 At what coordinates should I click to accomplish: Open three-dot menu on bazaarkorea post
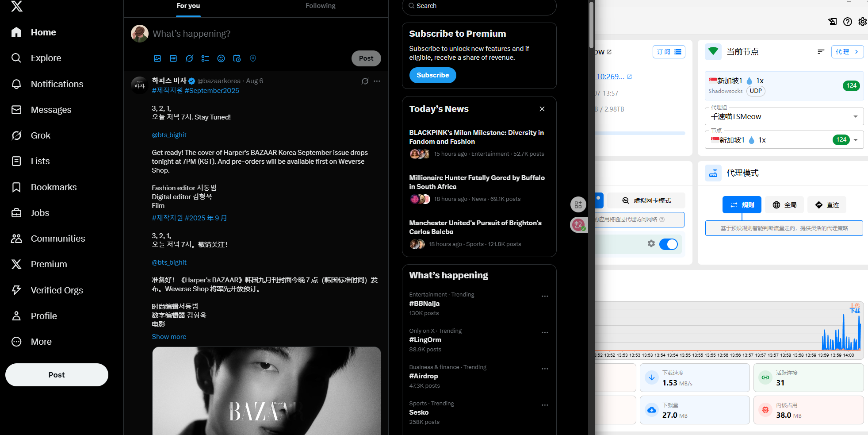click(x=377, y=81)
